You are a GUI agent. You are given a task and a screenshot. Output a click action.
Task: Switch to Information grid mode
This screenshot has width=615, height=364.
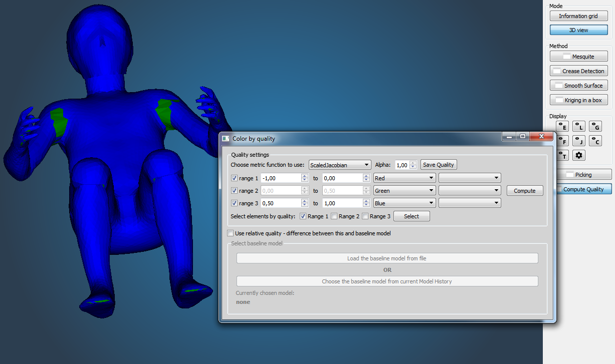coord(578,16)
